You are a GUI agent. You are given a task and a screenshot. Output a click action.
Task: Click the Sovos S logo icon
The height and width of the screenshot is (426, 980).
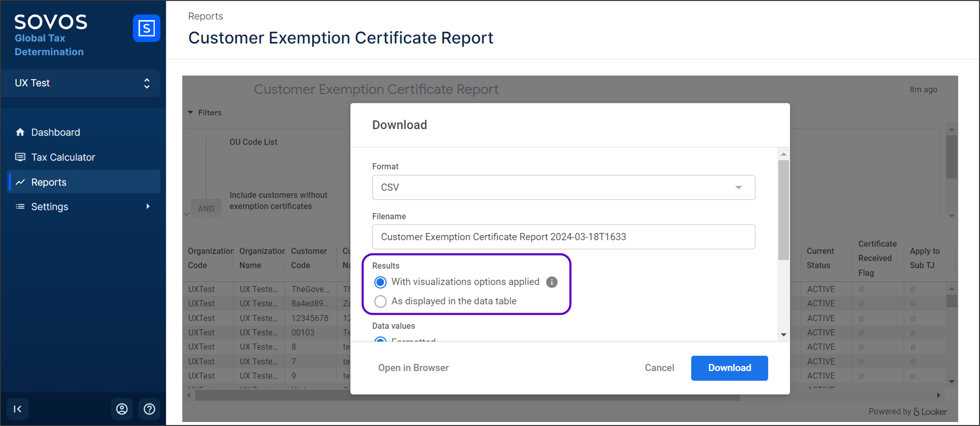tap(146, 28)
